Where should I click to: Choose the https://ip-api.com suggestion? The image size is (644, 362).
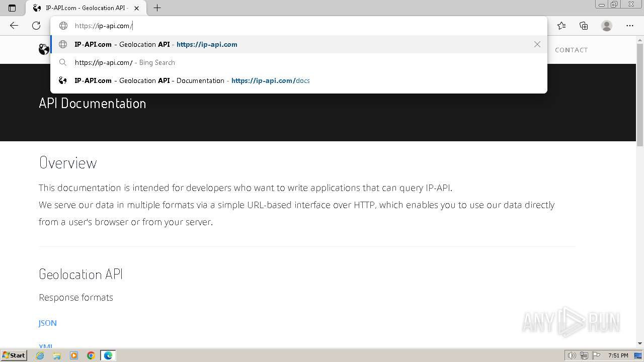click(x=298, y=44)
